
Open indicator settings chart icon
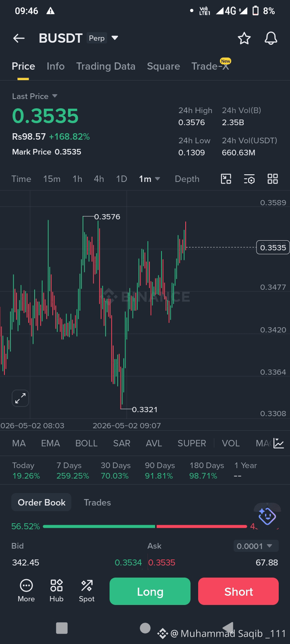[279, 443]
